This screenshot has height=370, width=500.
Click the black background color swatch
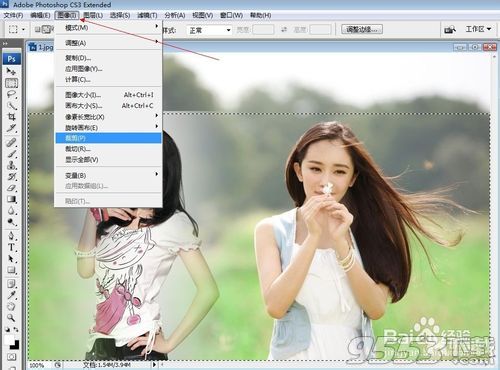[15, 345]
